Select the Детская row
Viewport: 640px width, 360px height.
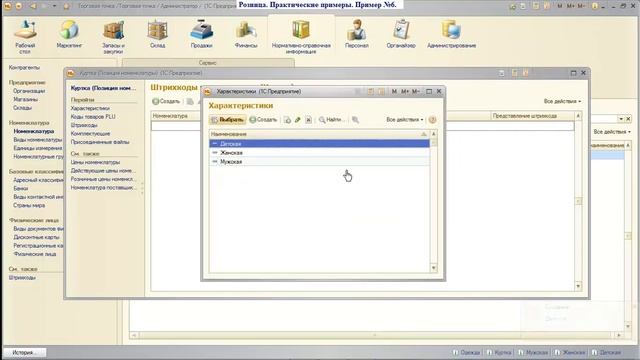point(319,144)
